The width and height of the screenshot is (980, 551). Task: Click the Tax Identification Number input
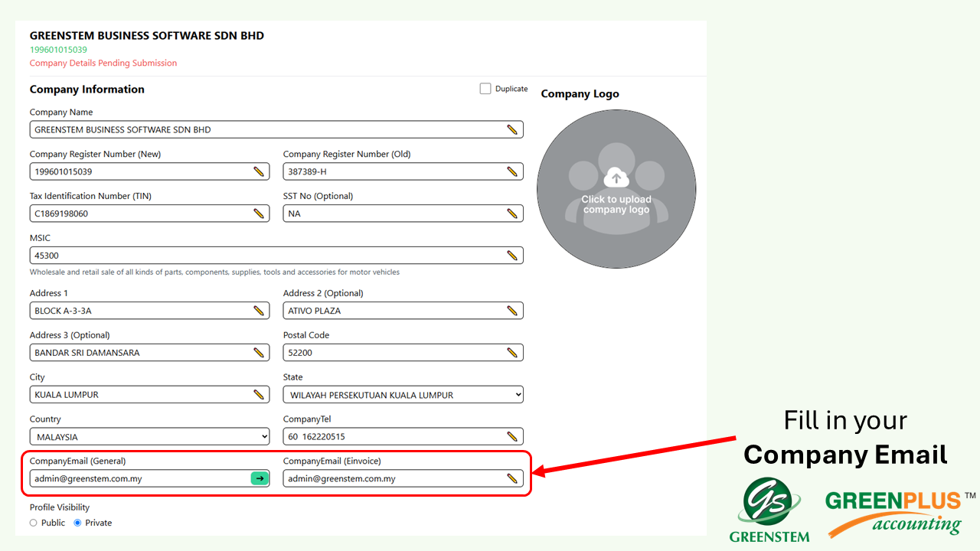150,214
